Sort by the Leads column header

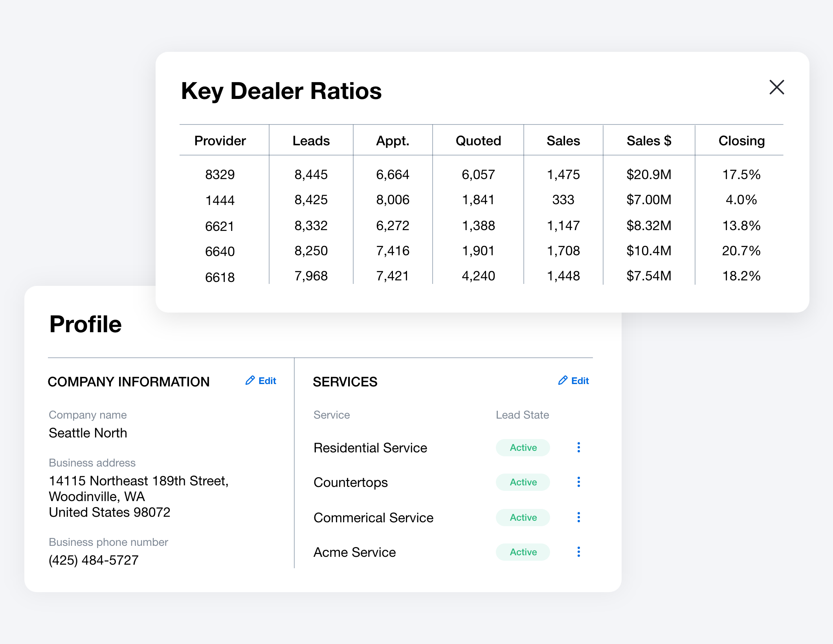coord(311,141)
